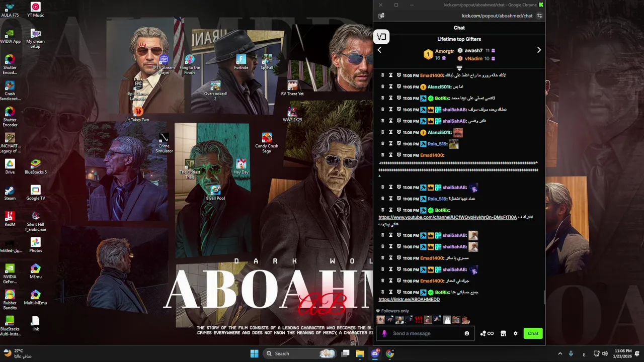This screenshot has height=362, width=644.
Task: Open the channel points infinity icon
Action: tap(487, 333)
